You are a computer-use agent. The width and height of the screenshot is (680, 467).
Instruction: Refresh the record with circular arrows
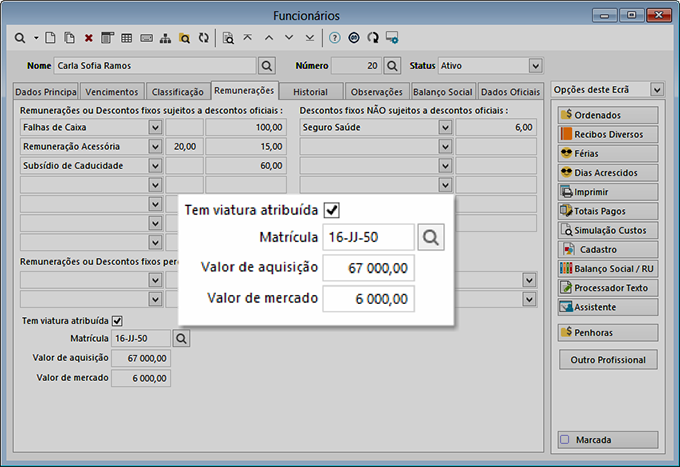[204, 38]
